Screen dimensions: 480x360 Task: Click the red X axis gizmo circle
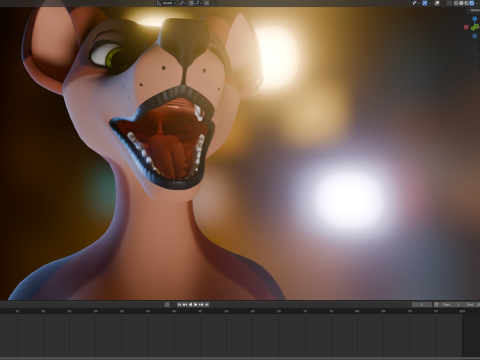coord(466,27)
